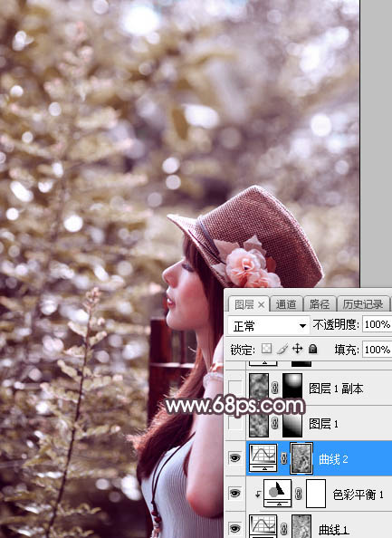Image resolution: width=392 pixels, height=538 pixels.
Task: Select the 图层 1 副本 layer mask
Action: [292, 388]
